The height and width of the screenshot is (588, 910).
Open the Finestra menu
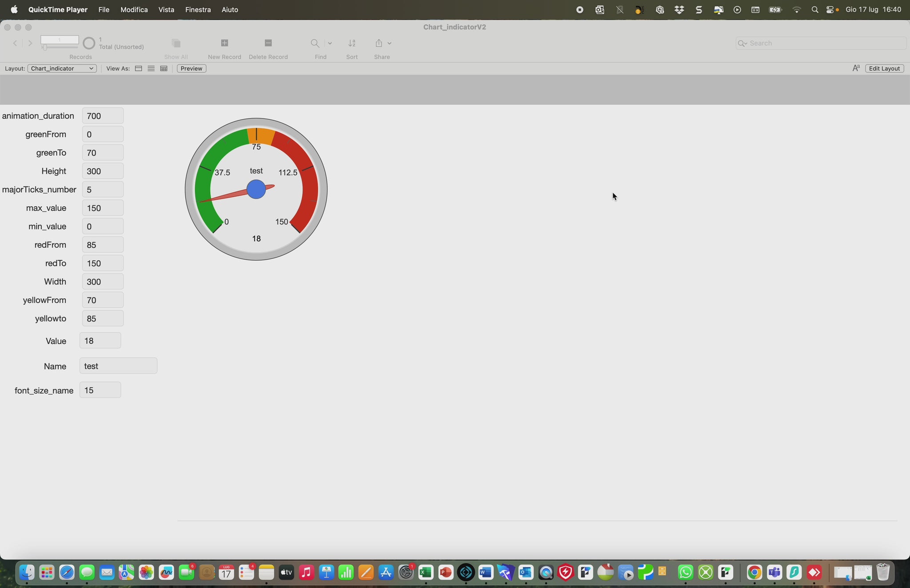point(198,10)
